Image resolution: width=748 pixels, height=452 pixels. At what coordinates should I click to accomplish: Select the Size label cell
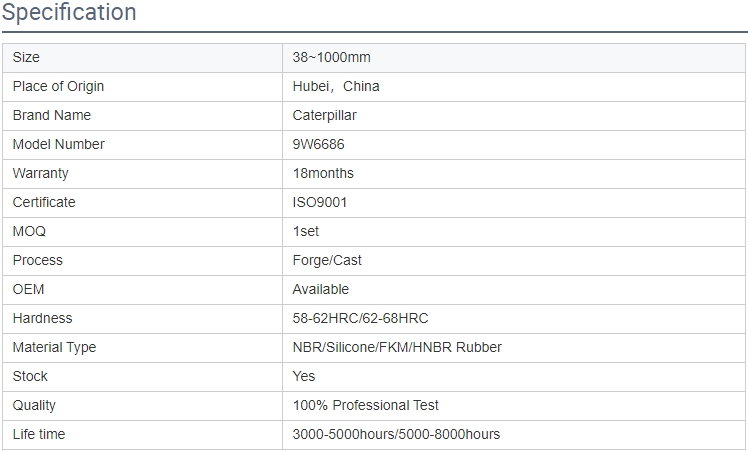click(143, 58)
